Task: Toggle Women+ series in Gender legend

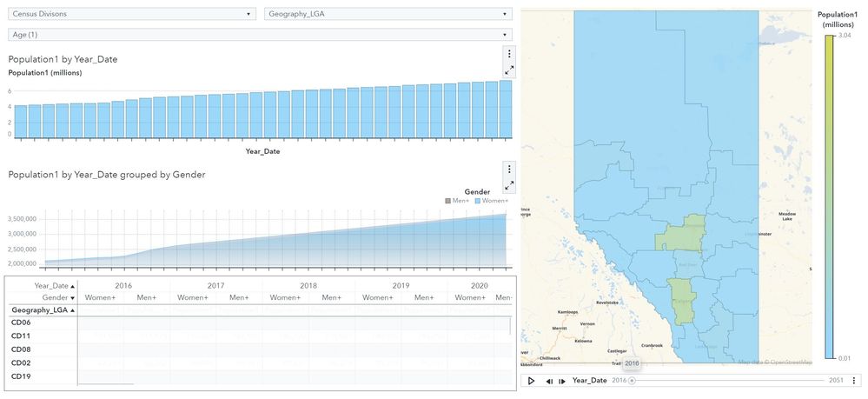Action: pos(493,201)
